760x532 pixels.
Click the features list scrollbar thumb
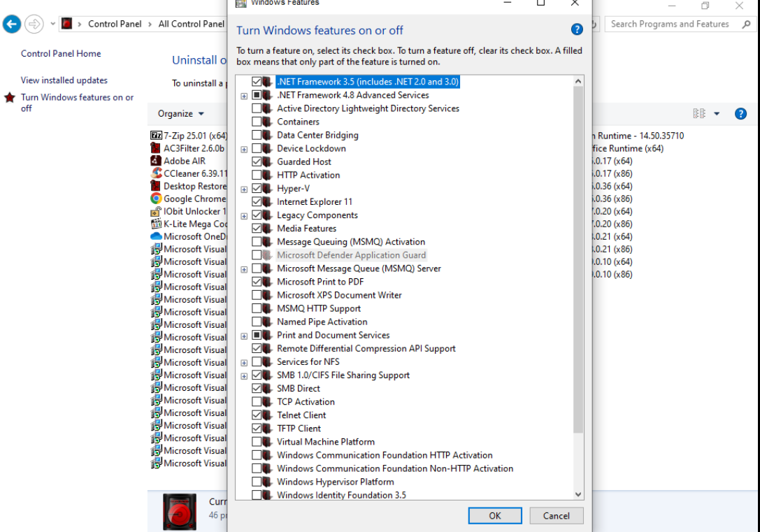point(578,259)
